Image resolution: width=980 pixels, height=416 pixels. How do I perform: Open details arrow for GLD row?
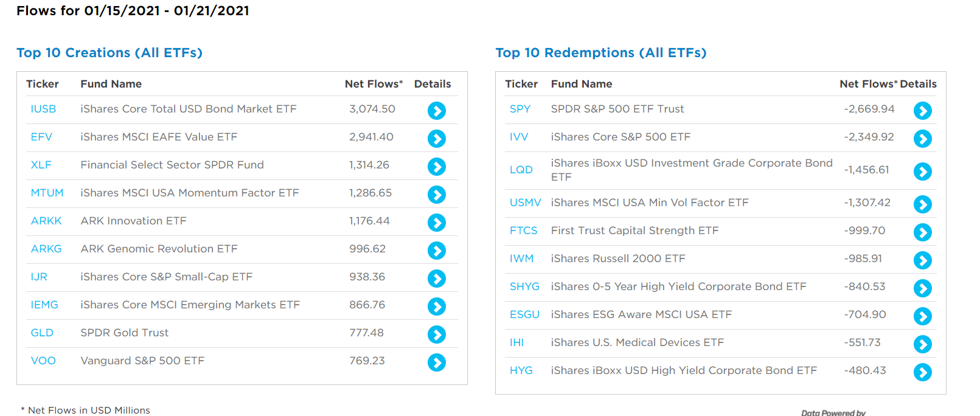437,335
